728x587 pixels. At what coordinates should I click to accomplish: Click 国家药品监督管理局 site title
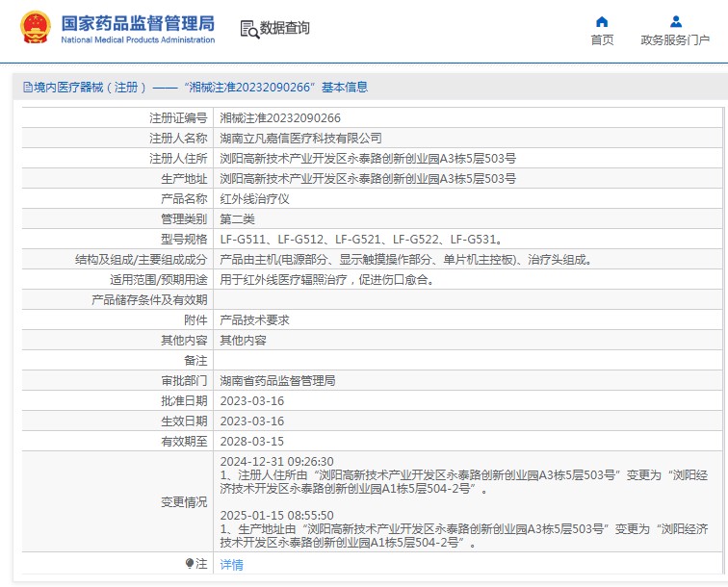click(x=138, y=23)
